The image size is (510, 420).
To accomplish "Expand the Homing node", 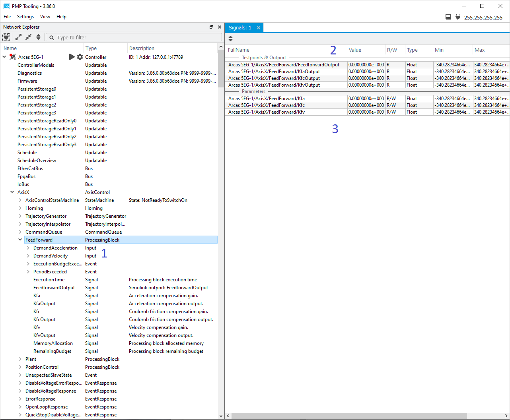I will tap(20, 208).
